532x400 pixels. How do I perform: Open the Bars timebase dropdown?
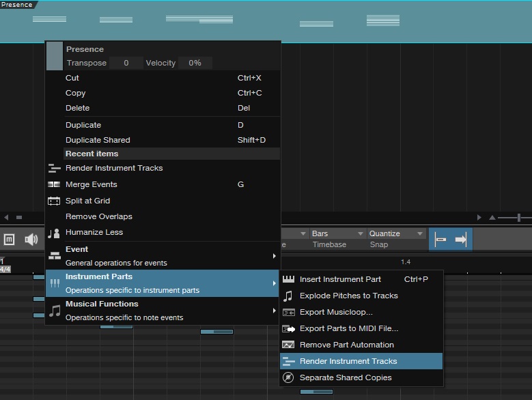coord(337,233)
